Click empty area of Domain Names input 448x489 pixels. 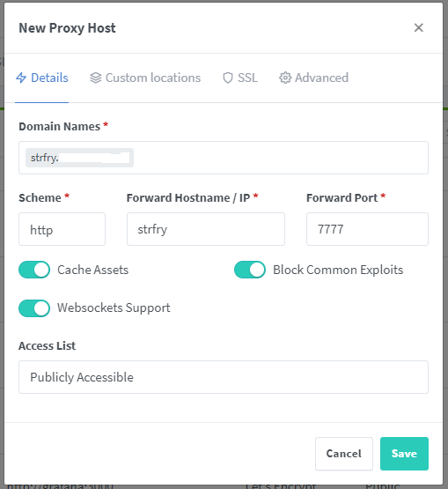tap(281, 158)
